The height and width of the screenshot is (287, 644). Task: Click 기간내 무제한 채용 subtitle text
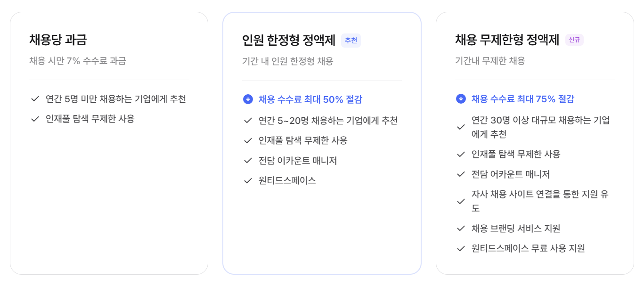(490, 61)
